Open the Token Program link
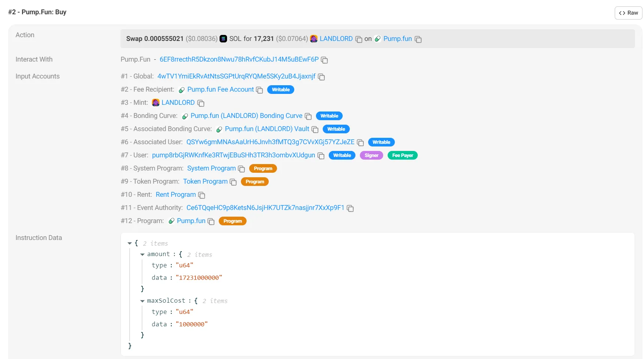644x359 pixels. pyautogui.click(x=205, y=181)
